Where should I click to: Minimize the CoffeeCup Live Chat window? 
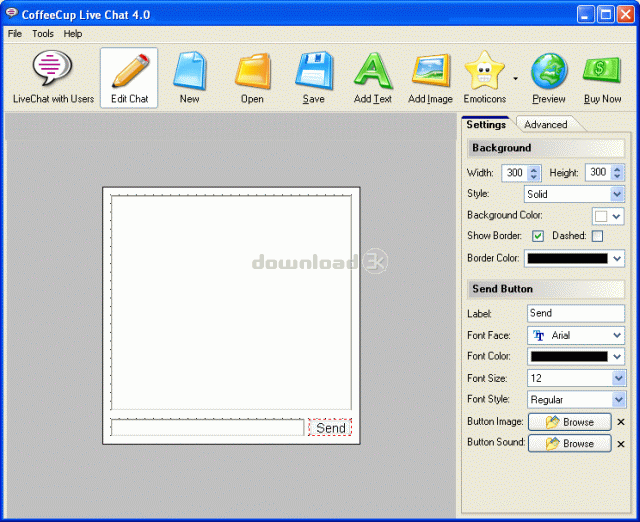tap(586, 15)
